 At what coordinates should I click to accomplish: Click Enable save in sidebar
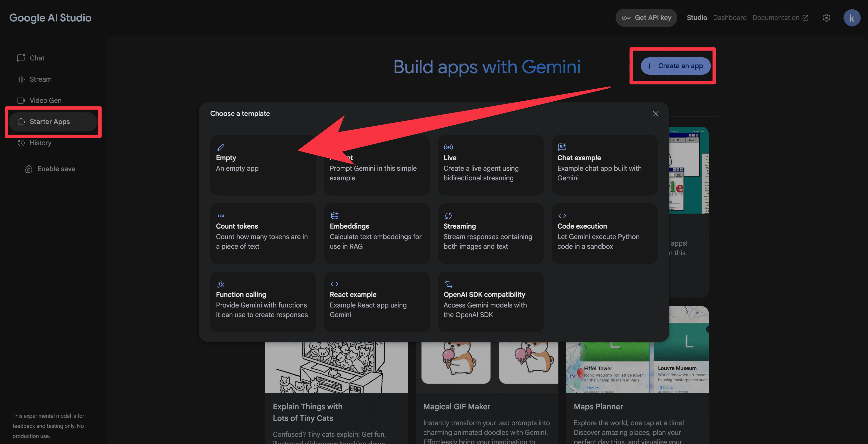56,169
